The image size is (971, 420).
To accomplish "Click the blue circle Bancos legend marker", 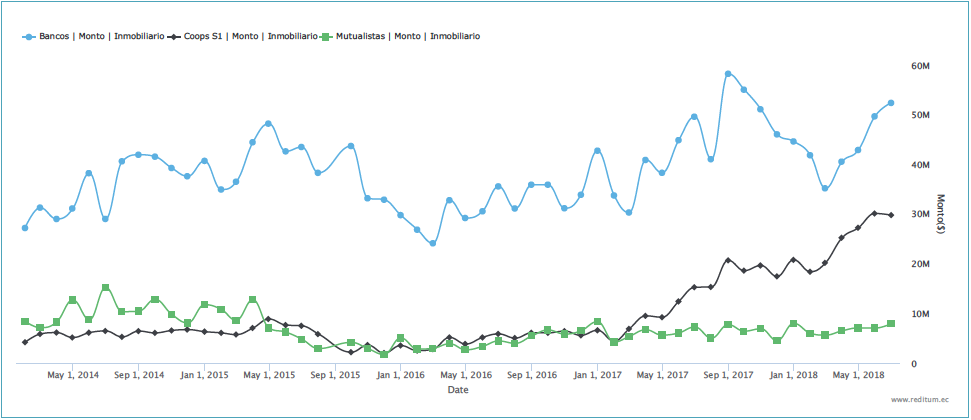I will 28,36.
